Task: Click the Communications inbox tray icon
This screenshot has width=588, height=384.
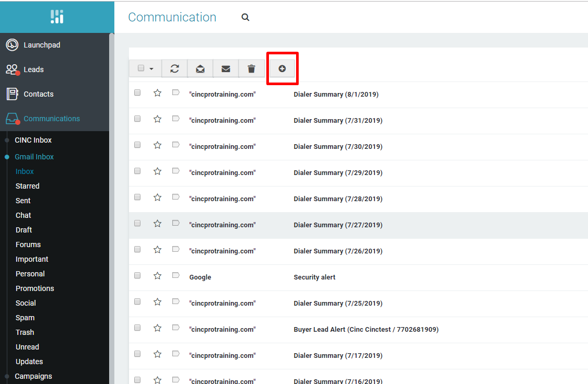Action: coord(11,119)
